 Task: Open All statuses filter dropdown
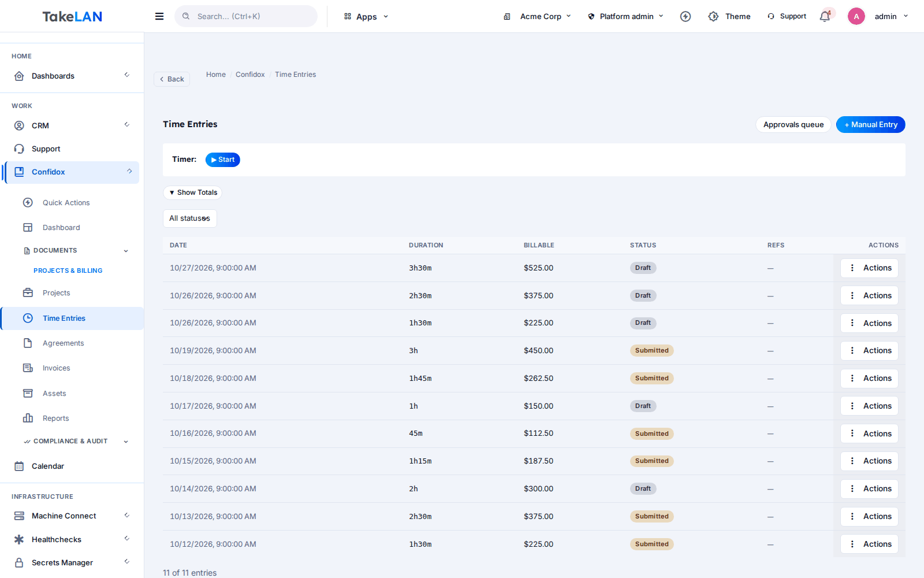click(x=190, y=218)
